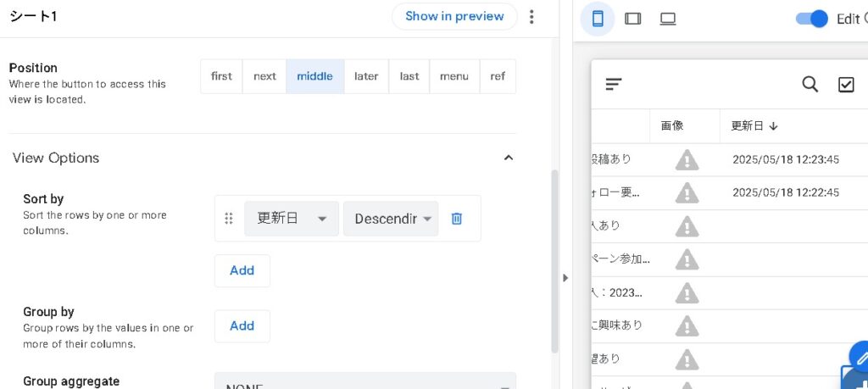The width and height of the screenshot is (868, 389).
Task: Switch to tablet preview icon
Action: (x=632, y=19)
